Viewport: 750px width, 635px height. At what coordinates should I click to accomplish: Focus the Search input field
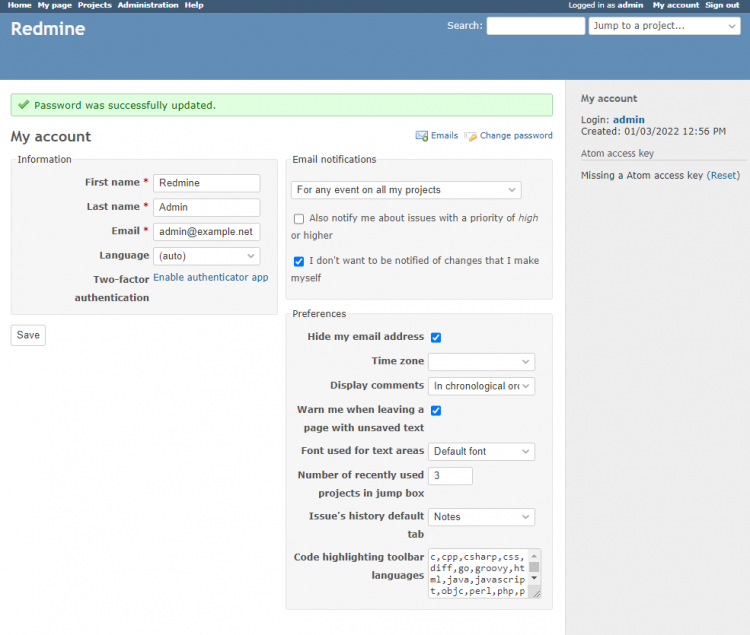click(536, 26)
